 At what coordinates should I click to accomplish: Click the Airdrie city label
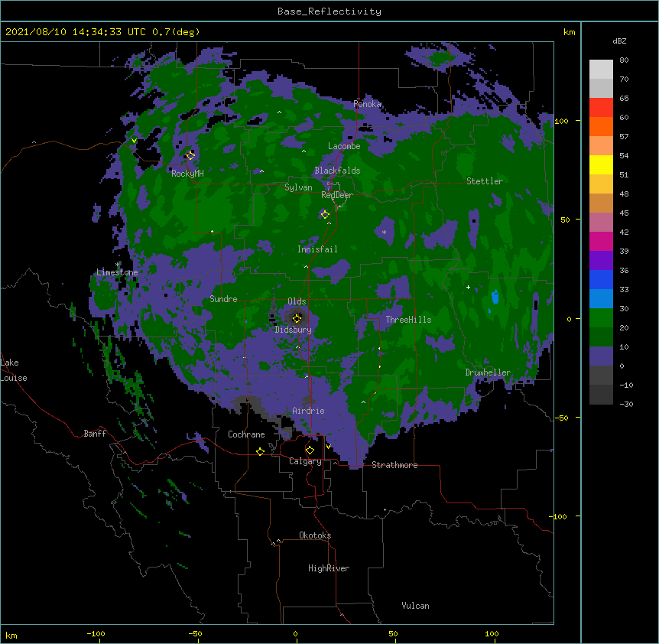tap(309, 411)
